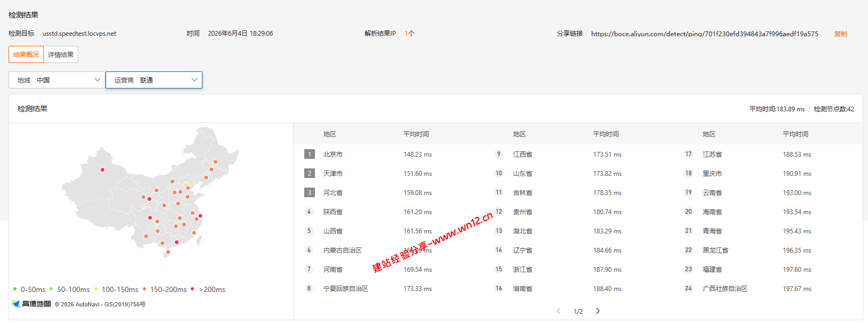Click the timestamp 2026年6月4日 18:29:06
Viewport: 868px width, 324px height.
(x=240, y=34)
